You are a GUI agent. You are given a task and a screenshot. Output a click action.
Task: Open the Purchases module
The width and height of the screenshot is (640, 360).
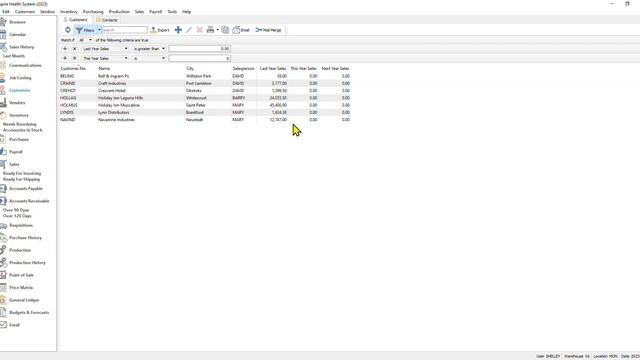[x=19, y=140]
